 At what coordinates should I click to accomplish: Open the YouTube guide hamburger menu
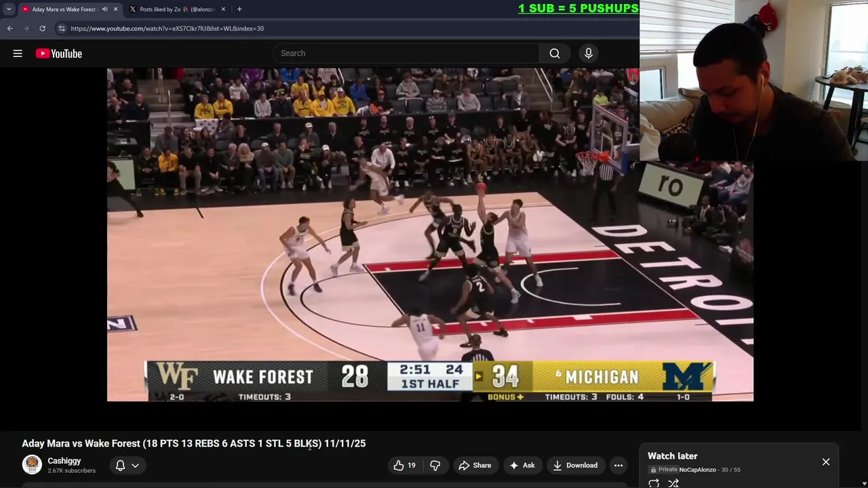18,54
